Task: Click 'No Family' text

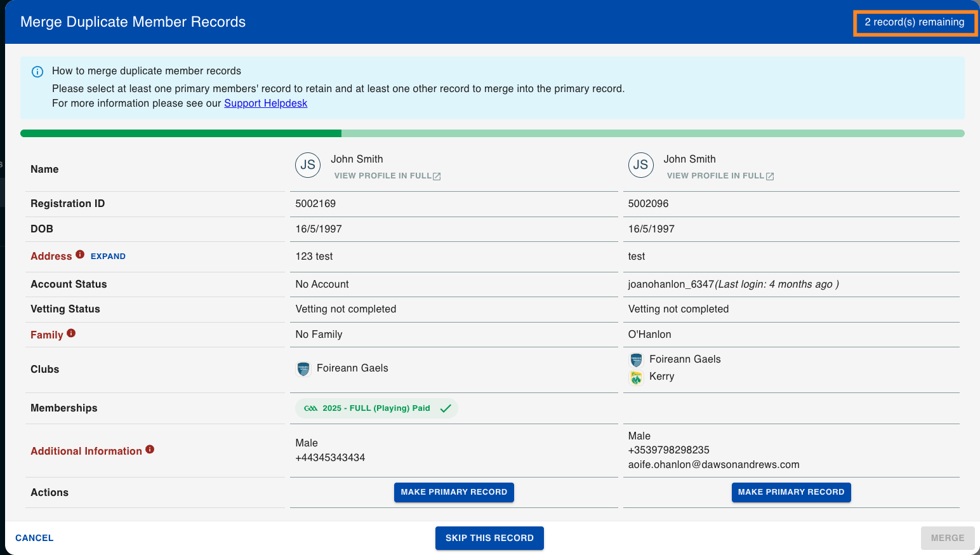Action: pos(319,335)
